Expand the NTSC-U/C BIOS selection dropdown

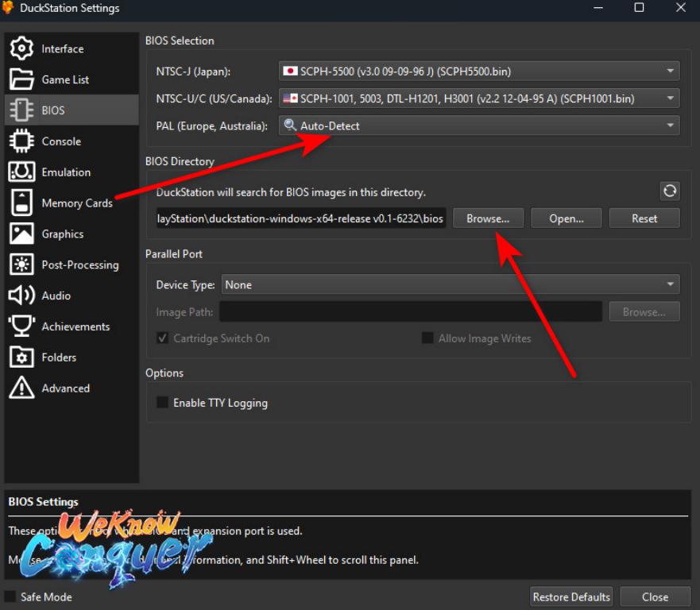point(479,98)
